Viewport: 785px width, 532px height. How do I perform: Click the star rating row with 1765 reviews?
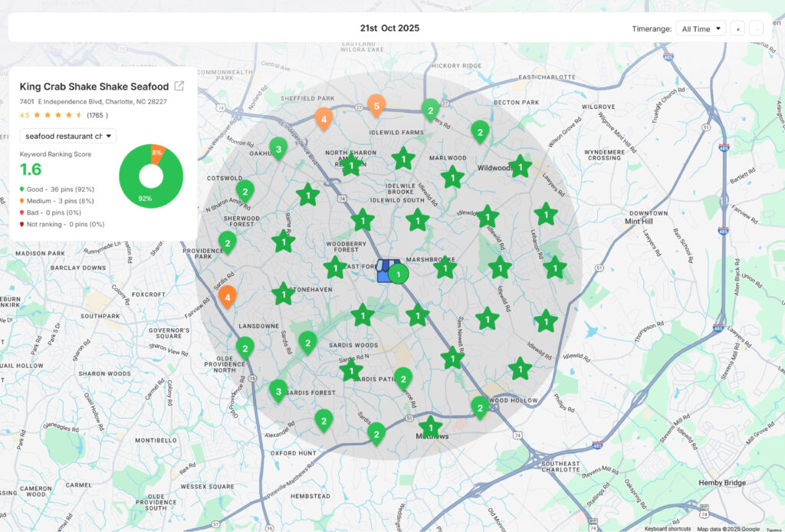(x=64, y=115)
